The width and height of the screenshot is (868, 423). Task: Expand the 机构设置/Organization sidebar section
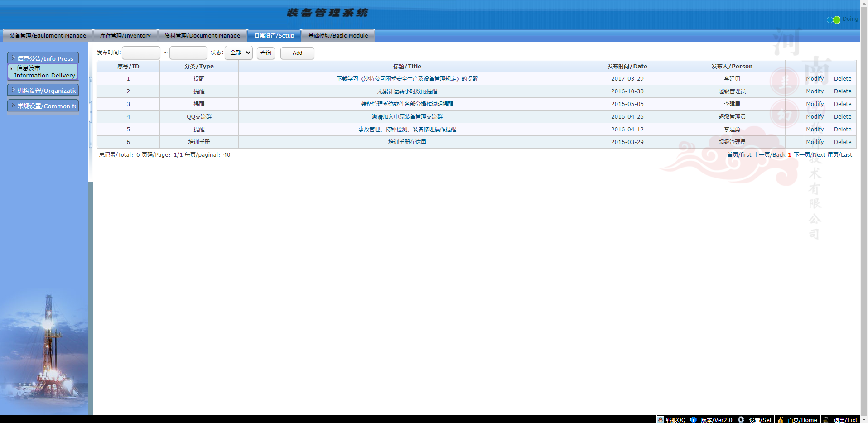(x=43, y=91)
